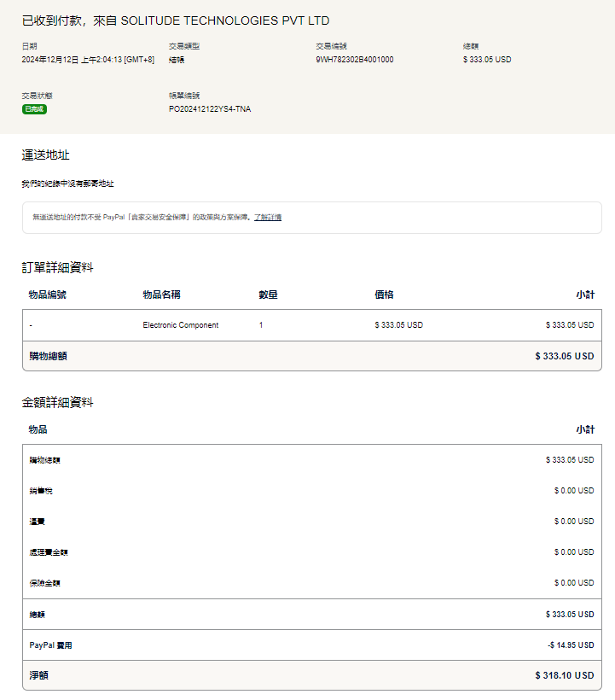This screenshot has height=700, width=615.
Task: Click the 淨額 net amount label
Action: click(x=38, y=675)
